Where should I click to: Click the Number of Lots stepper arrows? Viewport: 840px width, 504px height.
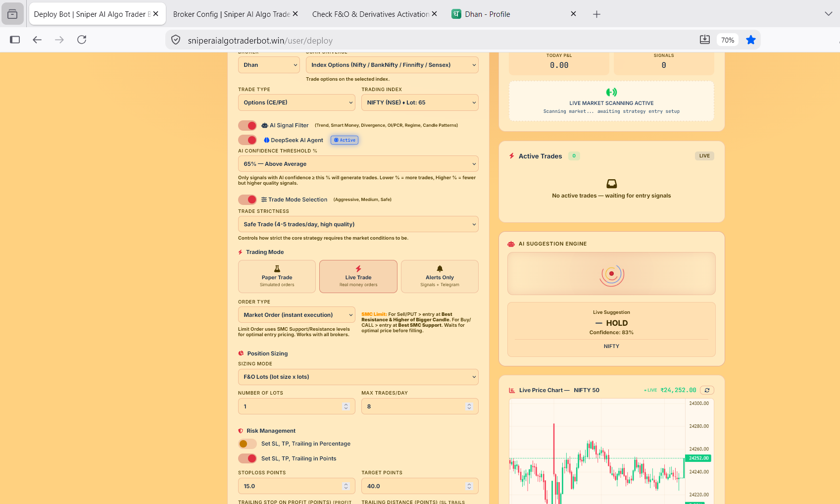(346, 406)
